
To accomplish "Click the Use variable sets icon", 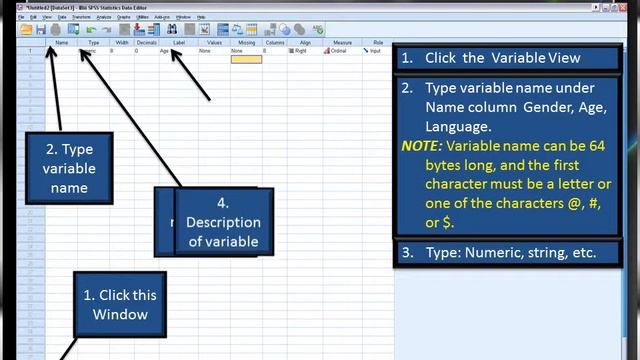I will [x=285, y=30].
